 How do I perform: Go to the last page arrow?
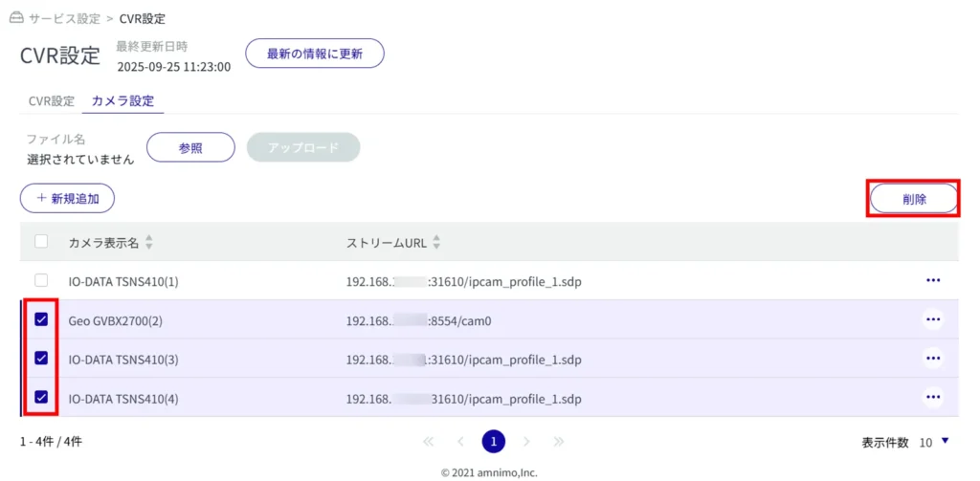tap(558, 442)
